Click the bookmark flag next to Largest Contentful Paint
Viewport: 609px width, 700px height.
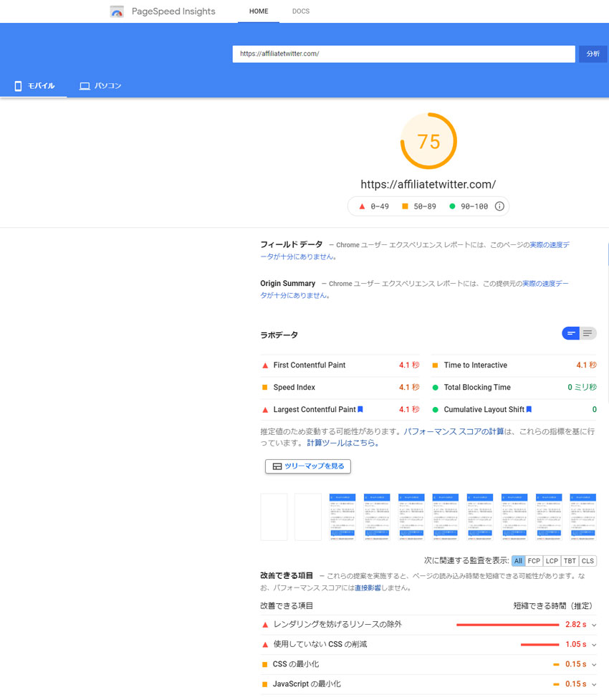[360, 409]
